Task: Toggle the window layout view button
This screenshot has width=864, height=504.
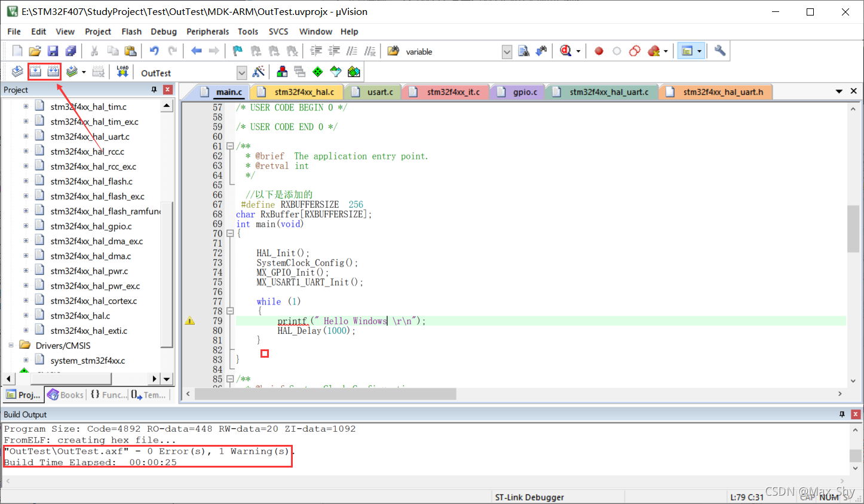Action: tap(687, 51)
